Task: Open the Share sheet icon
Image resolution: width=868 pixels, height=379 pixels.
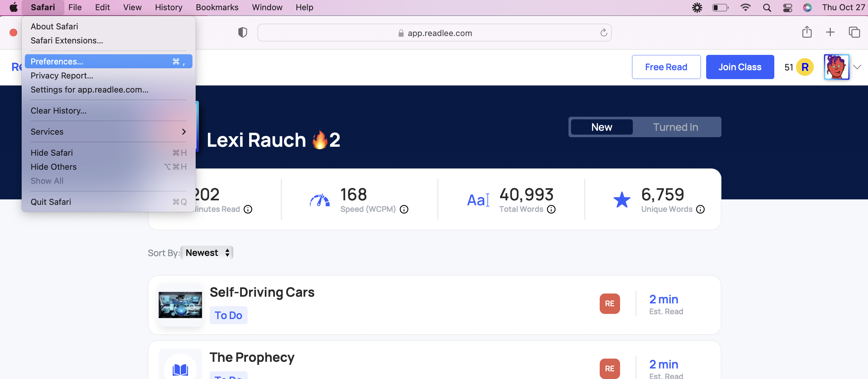Action: click(x=807, y=32)
